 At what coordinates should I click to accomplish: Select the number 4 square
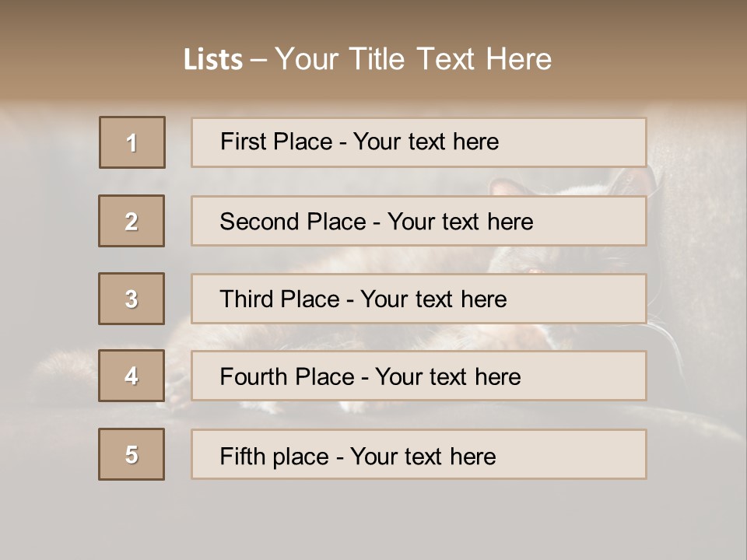[132, 376]
